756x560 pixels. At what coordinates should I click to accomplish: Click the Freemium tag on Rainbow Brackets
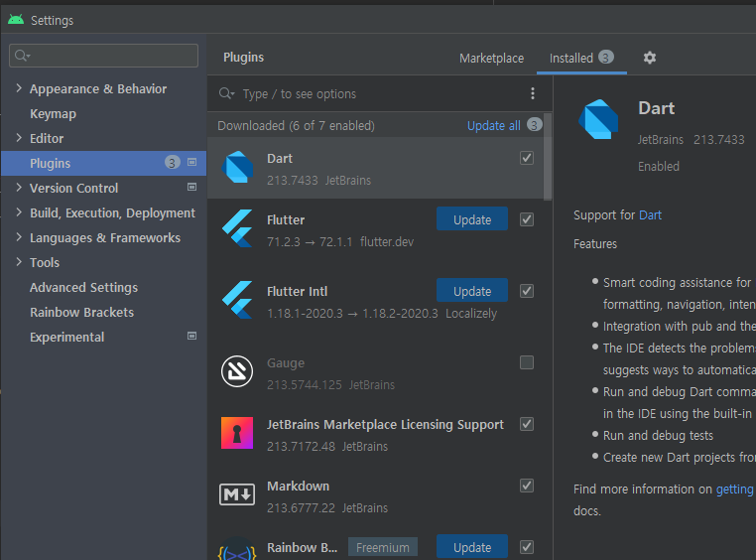pyautogui.click(x=382, y=547)
